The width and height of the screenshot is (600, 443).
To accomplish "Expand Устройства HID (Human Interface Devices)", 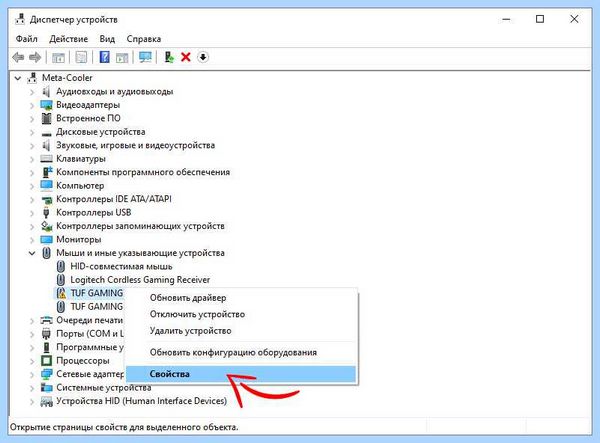I will 32,401.
